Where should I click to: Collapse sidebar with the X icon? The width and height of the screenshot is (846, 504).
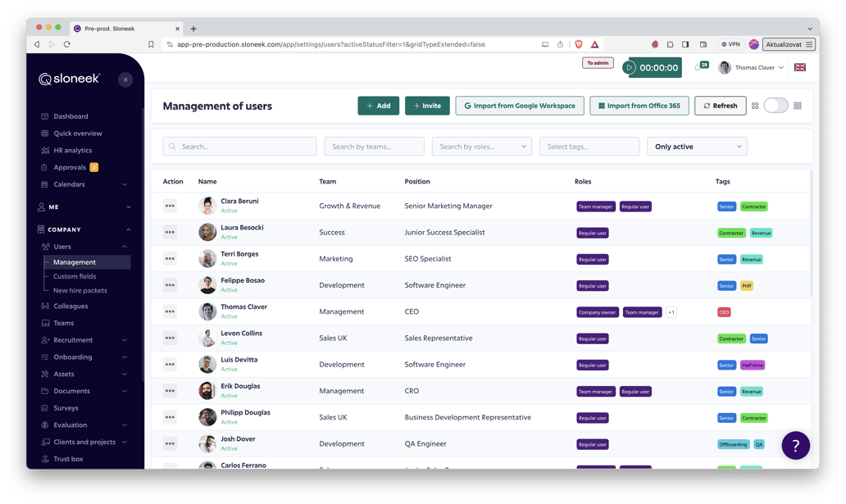(x=125, y=79)
